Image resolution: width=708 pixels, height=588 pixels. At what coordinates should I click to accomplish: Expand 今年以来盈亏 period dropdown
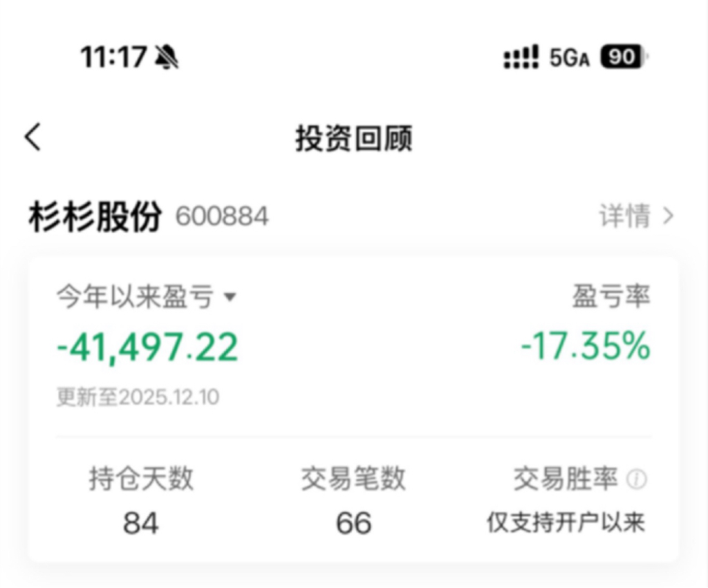click(147, 296)
